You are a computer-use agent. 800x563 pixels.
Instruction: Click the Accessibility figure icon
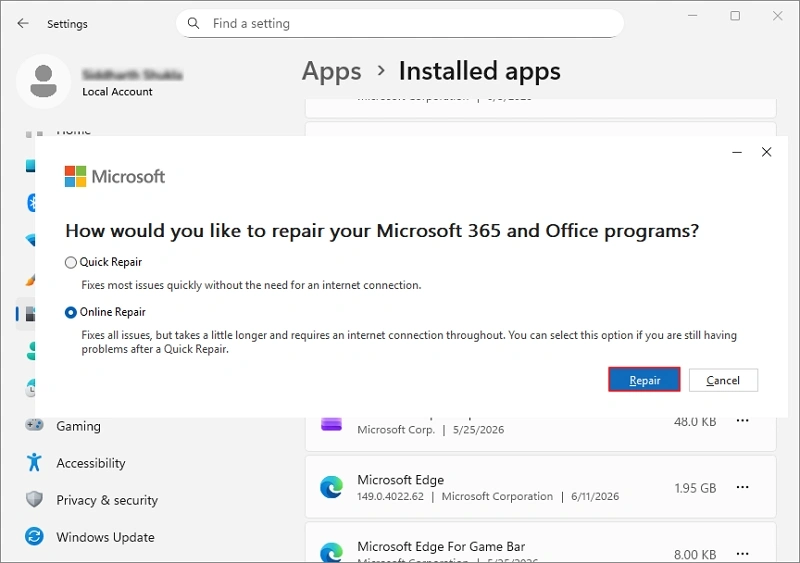(x=34, y=462)
